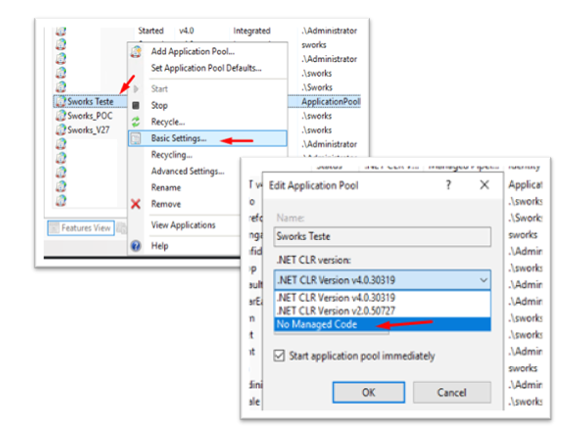
Task: Switch to Features View tab
Action: (x=81, y=228)
